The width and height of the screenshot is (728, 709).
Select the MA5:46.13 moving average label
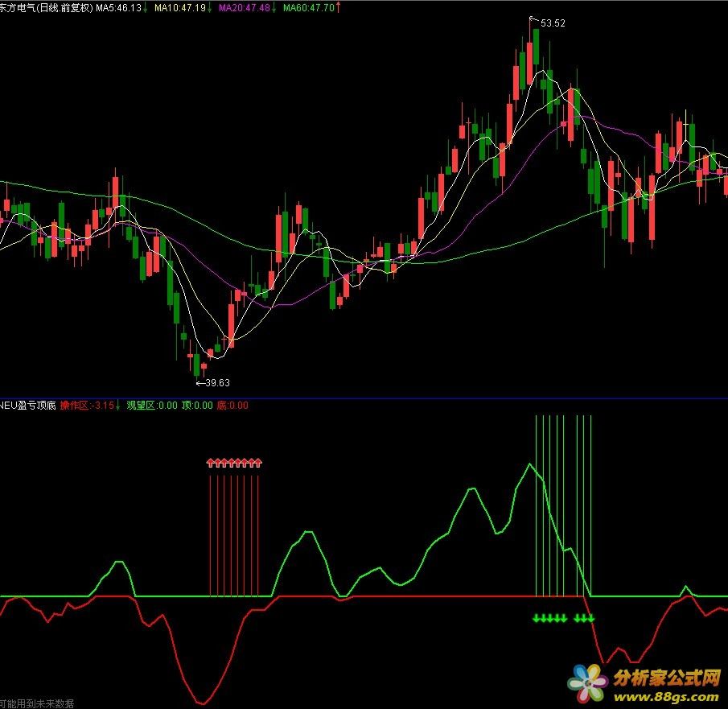click(x=119, y=8)
